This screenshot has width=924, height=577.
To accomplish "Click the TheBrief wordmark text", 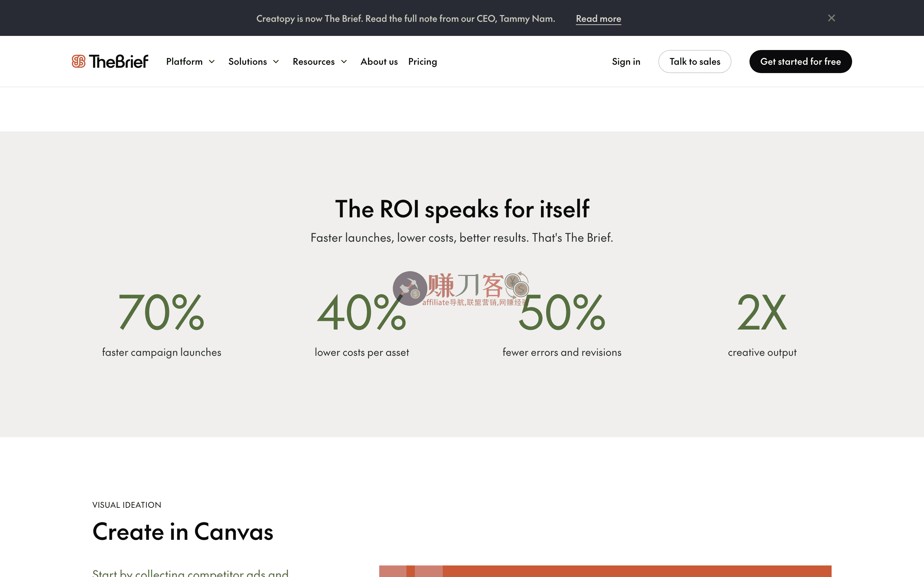I will [119, 62].
